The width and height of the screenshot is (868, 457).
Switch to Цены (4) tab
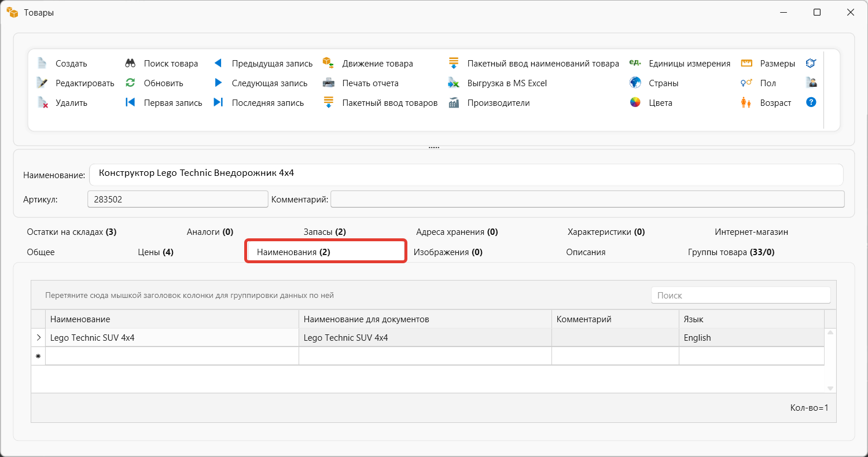click(x=156, y=252)
